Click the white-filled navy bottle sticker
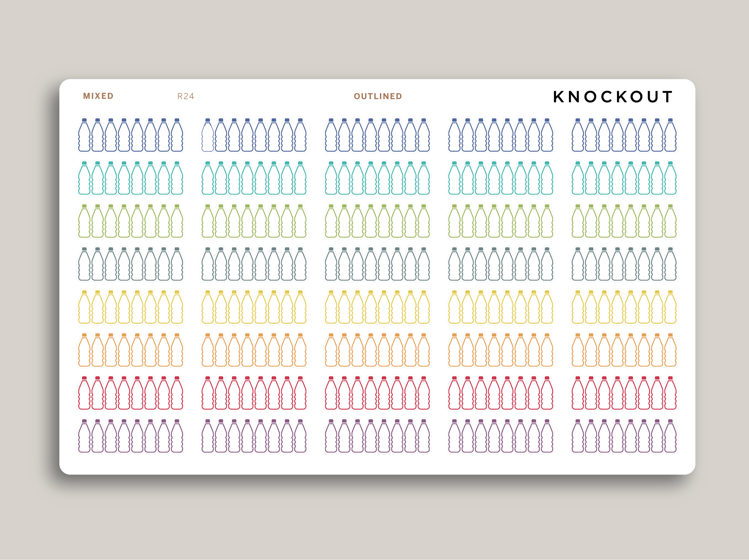749x560 pixels. pos(208,135)
